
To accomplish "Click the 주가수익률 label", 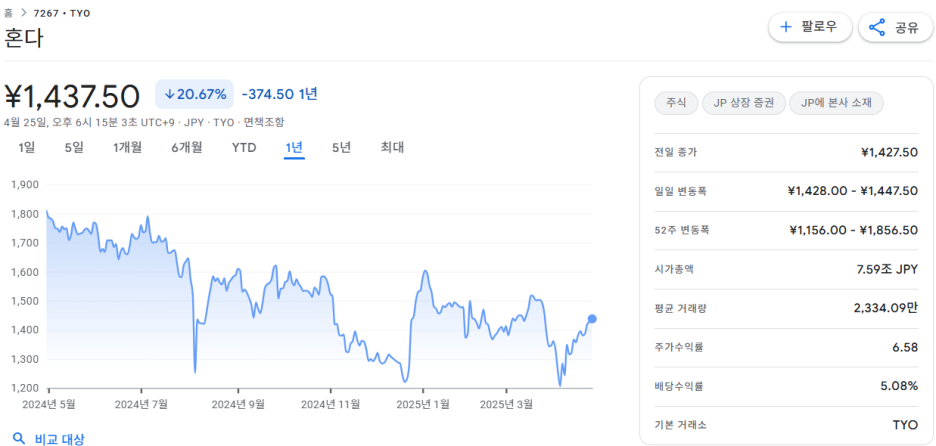I will [679, 347].
